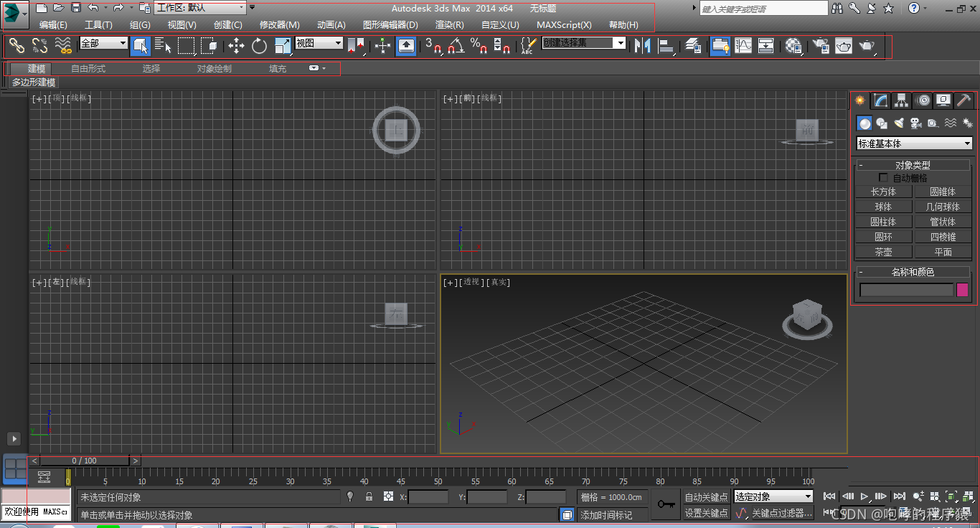This screenshot has width=980, height=528.
Task: Open the 选定对象 key filter dropdown
Action: tap(773, 496)
